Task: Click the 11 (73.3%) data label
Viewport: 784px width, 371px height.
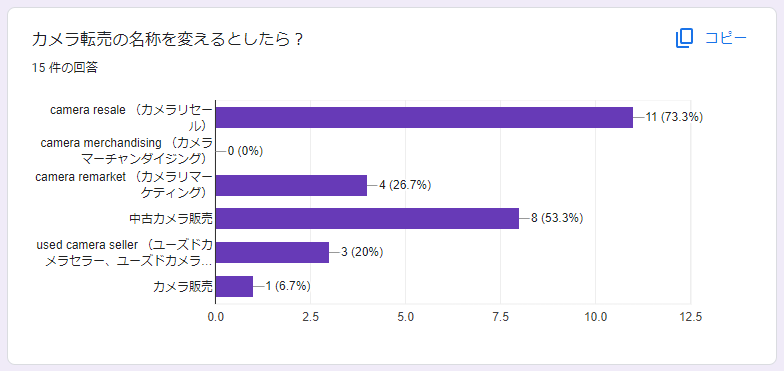Action: 674,118
